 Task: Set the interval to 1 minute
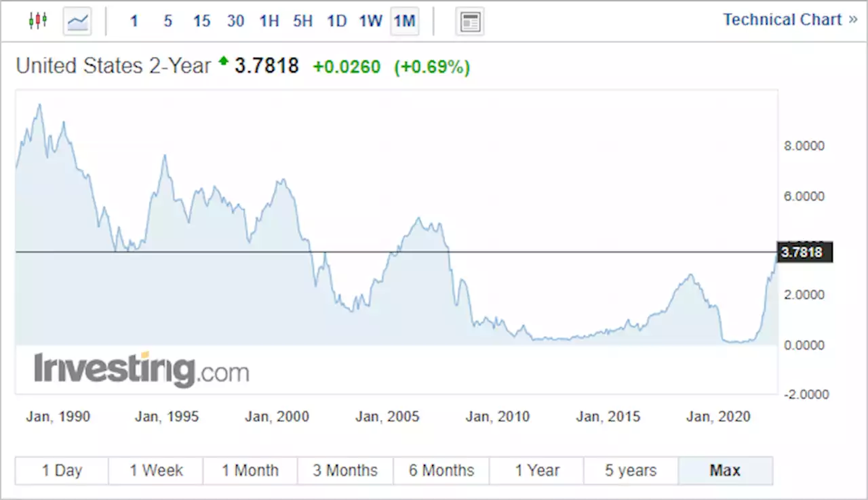click(x=134, y=21)
